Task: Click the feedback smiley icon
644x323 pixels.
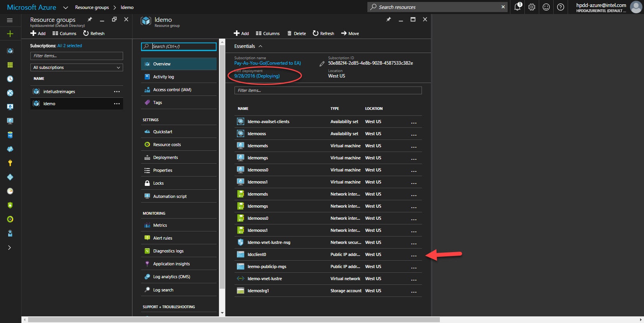Action: (546, 7)
